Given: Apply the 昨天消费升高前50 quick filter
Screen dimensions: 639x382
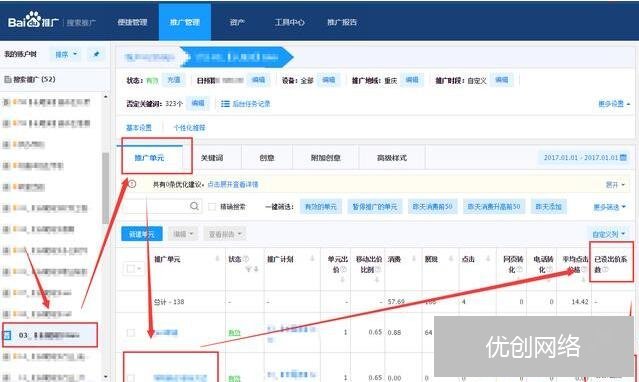Looking at the screenshot, I should click(494, 207).
